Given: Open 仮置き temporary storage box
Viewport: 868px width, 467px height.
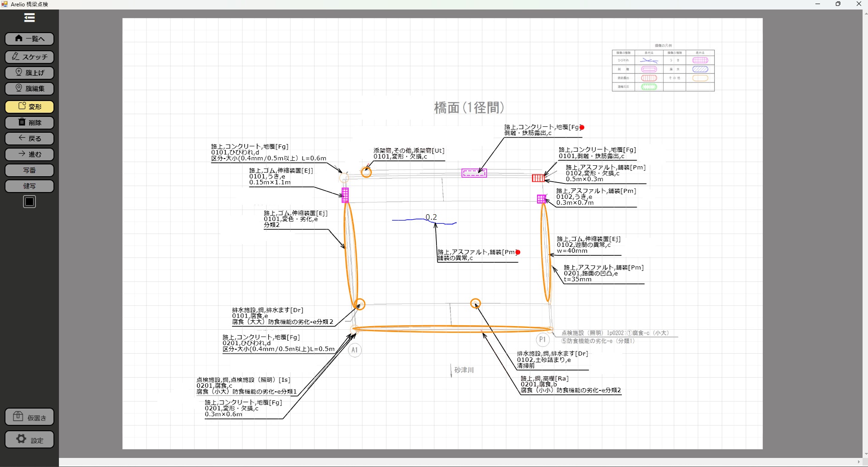Looking at the screenshot, I should [x=29, y=417].
